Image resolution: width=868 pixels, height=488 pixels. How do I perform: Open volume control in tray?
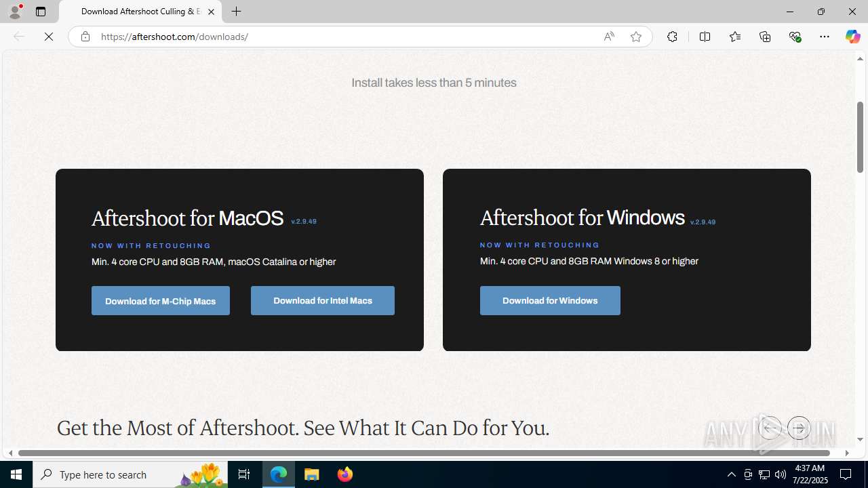[781, 474]
